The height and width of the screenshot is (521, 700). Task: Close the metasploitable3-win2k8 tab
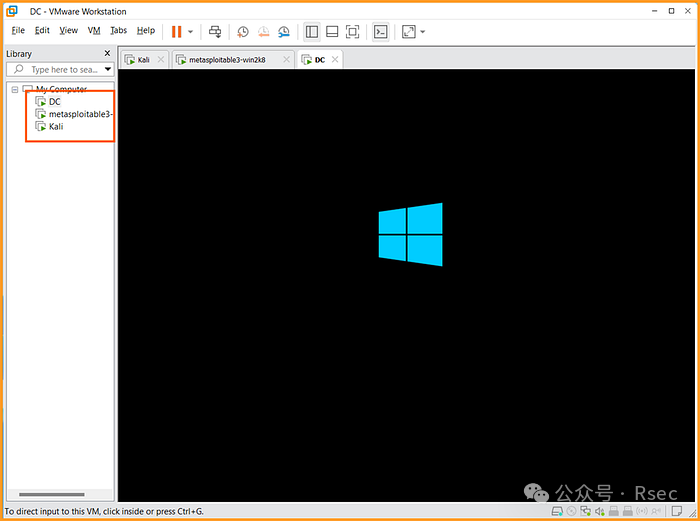[287, 60]
